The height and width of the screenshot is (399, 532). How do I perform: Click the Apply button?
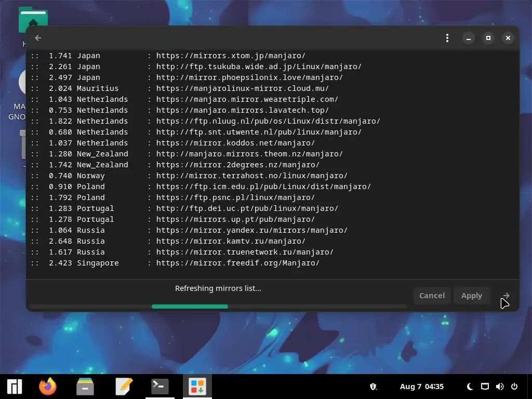(x=472, y=296)
